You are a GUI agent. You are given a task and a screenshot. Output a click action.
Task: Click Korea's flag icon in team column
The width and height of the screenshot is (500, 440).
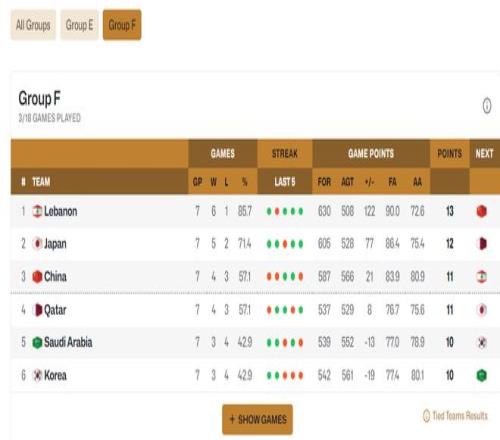tap(37, 375)
